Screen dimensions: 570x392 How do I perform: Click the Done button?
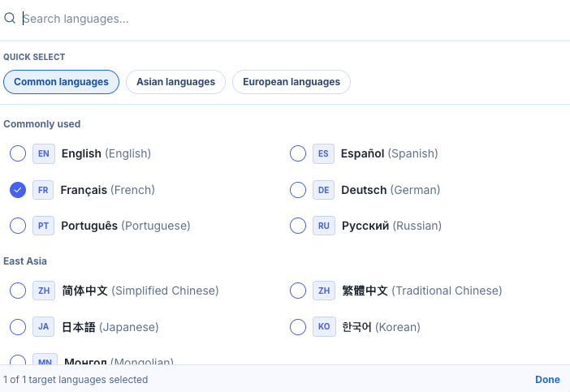(x=547, y=379)
